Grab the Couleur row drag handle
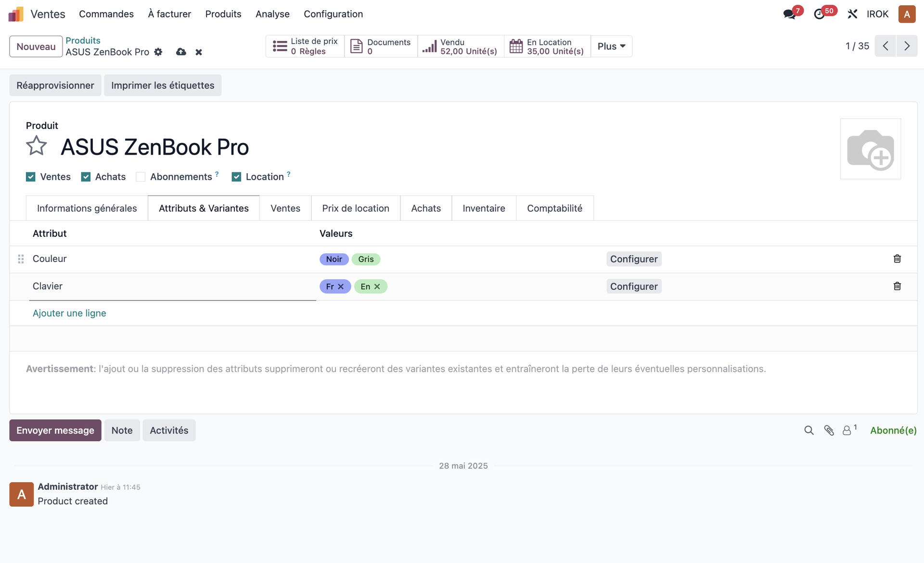Screen dimensions: 924x563 click(21, 259)
